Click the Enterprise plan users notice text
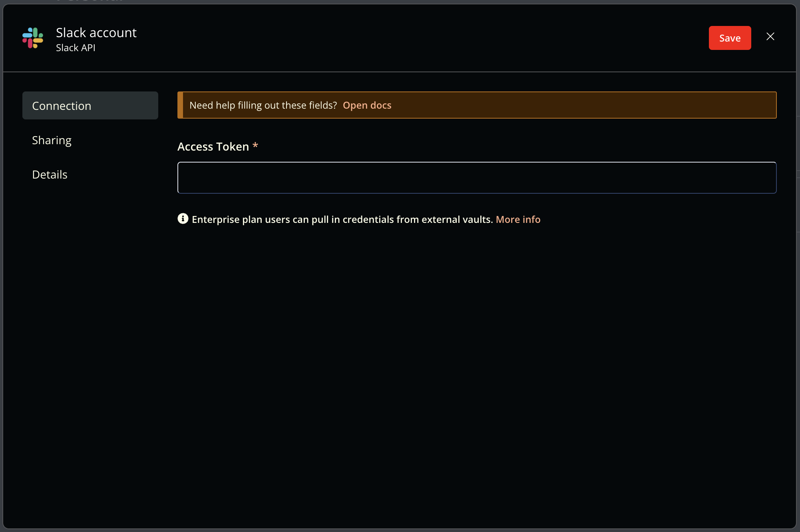This screenshot has height=532, width=800. coord(342,219)
